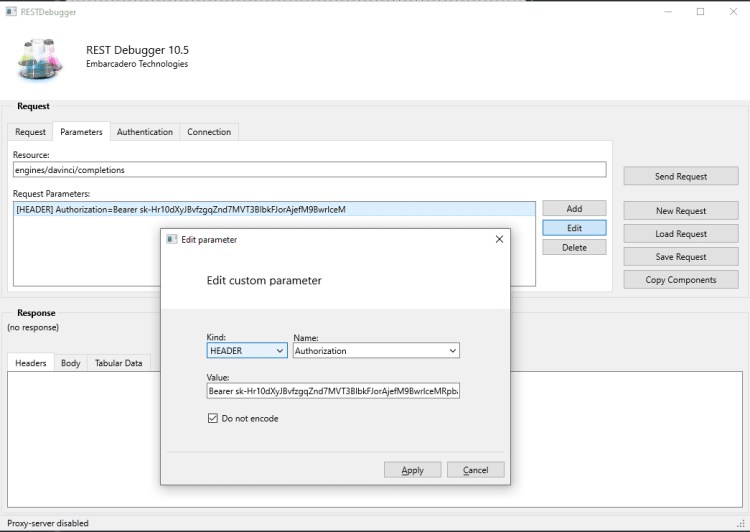Click Copy Components button
The image size is (750, 532).
coord(681,279)
